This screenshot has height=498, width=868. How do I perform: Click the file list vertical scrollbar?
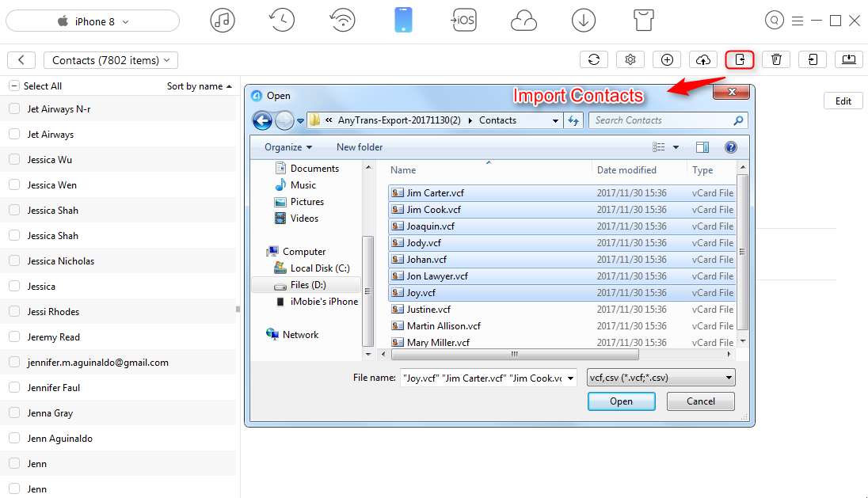pyautogui.click(x=743, y=252)
